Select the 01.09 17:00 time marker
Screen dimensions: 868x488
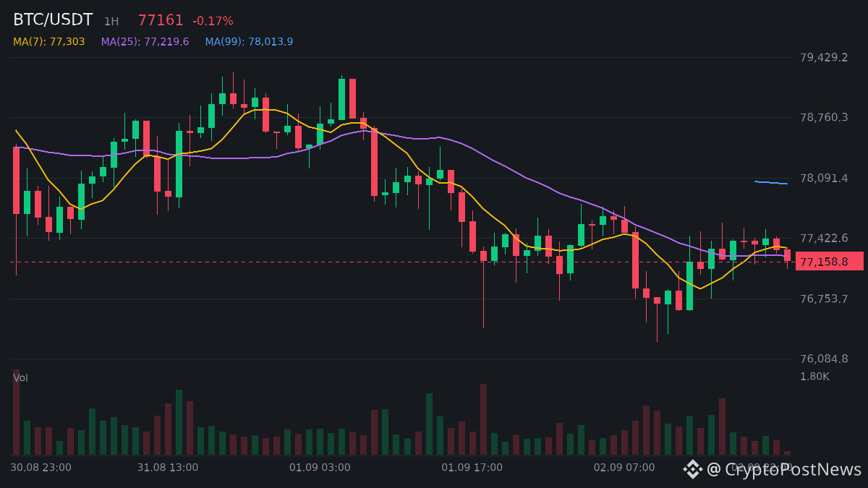(x=472, y=468)
